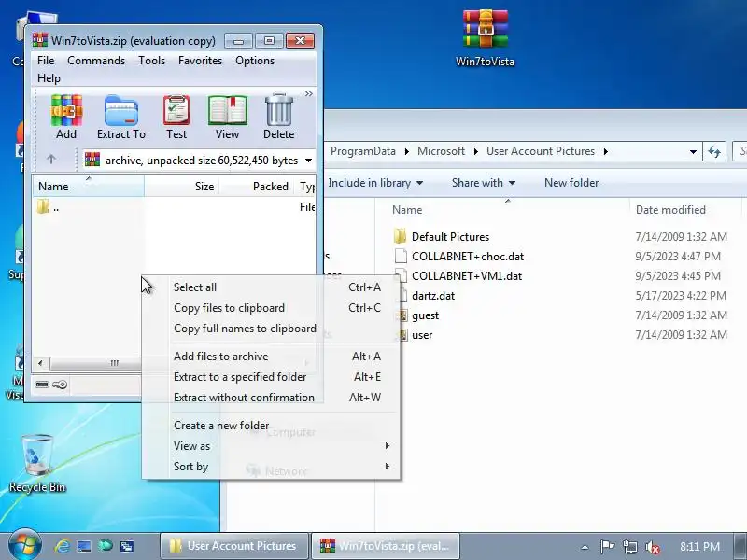Viewport: 747px width, 560px height.
Task: Expand the View as submenu
Action: (x=271, y=446)
